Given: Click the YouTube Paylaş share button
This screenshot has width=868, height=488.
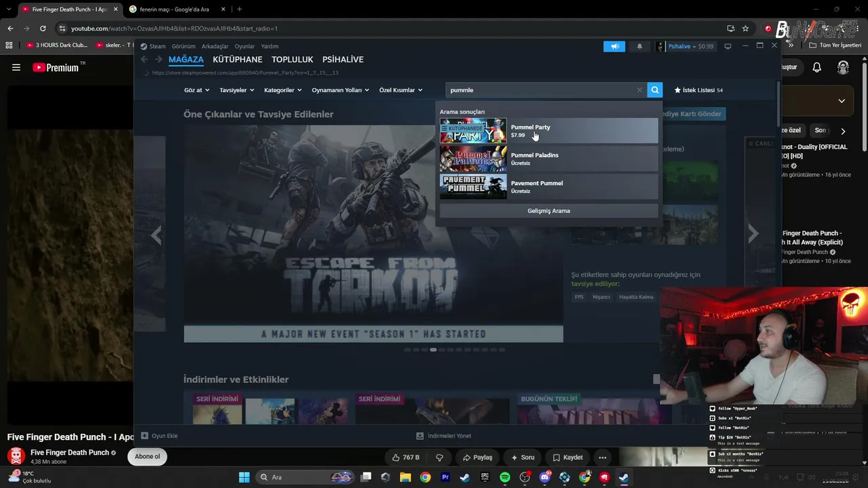Looking at the screenshot, I should (x=477, y=457).
